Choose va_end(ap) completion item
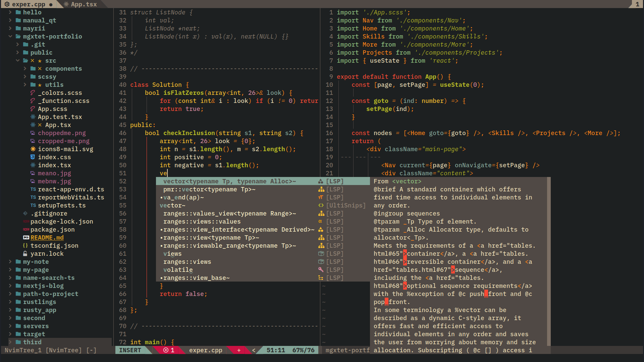This screenshot has width=644, height=362. [x=263, y=197]
